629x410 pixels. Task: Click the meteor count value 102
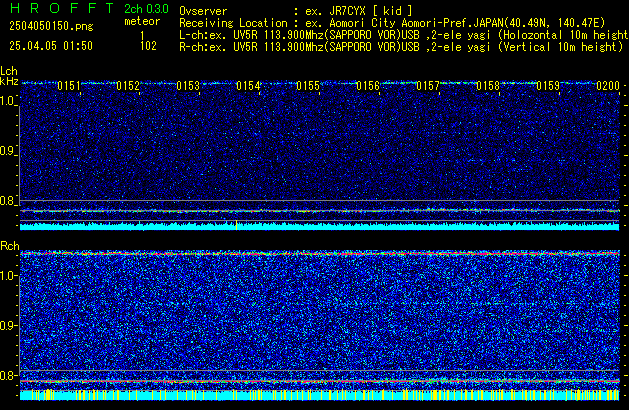click(x=148, y=46)
